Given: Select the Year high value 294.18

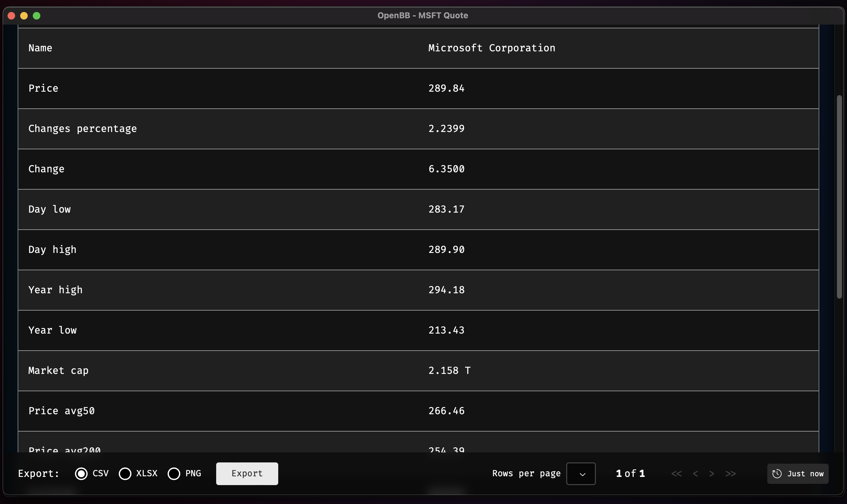Looking at the screenshot, I should pyautogui.click(x=446, y=290).
